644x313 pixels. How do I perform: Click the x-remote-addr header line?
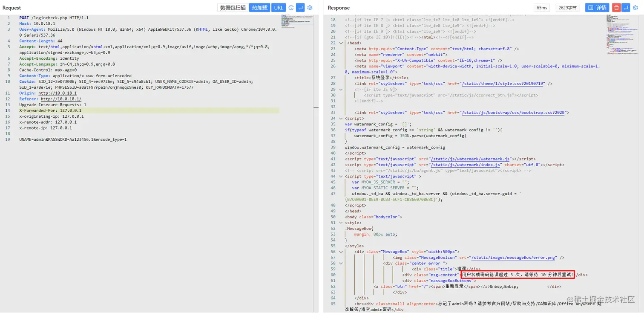tap(49, 122)
